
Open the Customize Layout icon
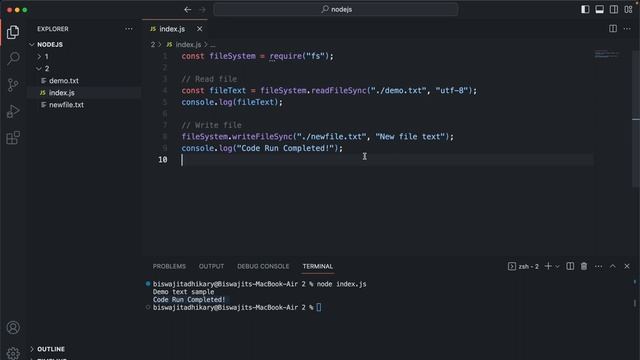point(628,9)
